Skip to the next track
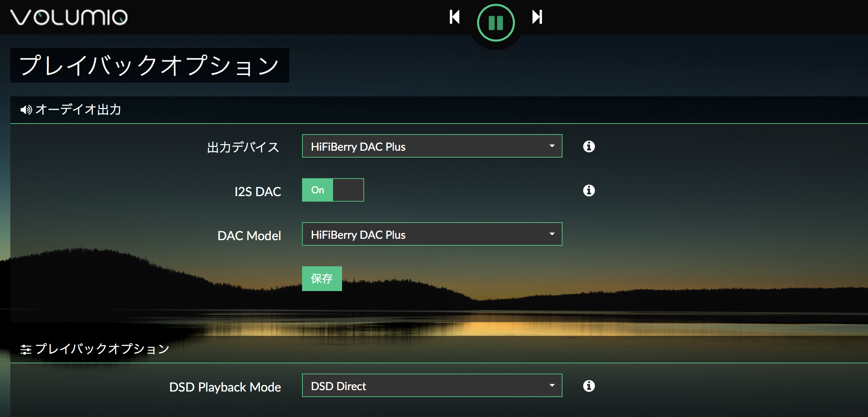The height and width of the screenshot is (417, 868). point(537,17)
